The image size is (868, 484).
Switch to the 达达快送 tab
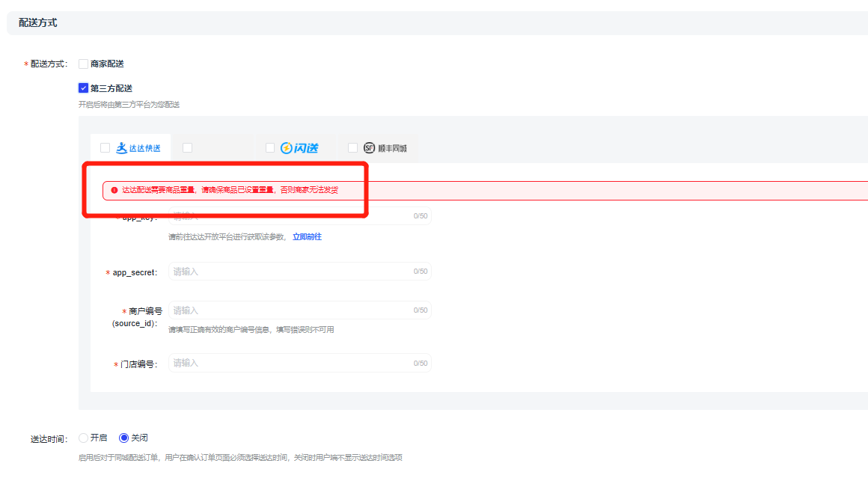pos(138,148)
